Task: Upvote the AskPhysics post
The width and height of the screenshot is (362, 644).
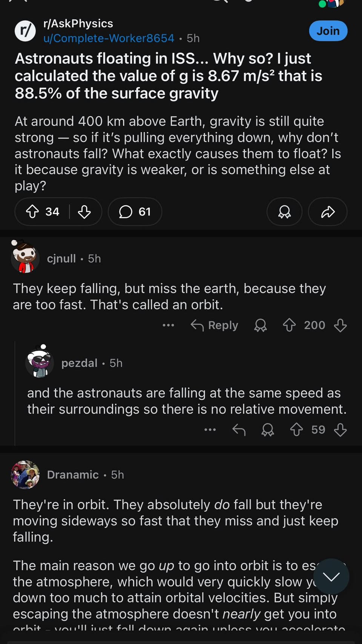Action: pyautogui.click(x=32, y=212)
